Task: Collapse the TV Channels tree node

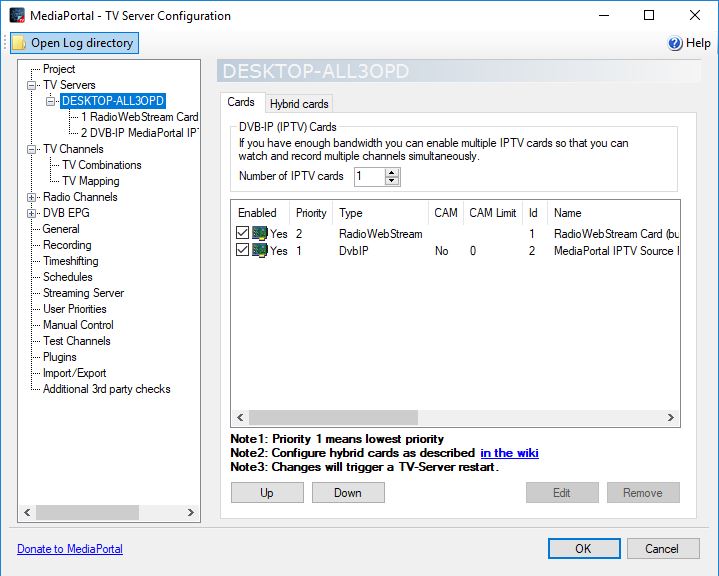Action: tap(31, 150)
